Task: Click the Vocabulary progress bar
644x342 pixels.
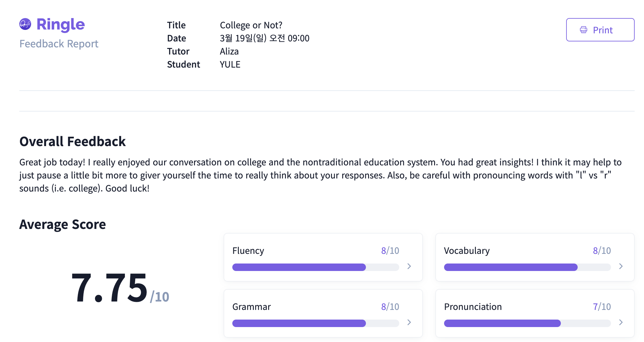Action: point(527,267)
